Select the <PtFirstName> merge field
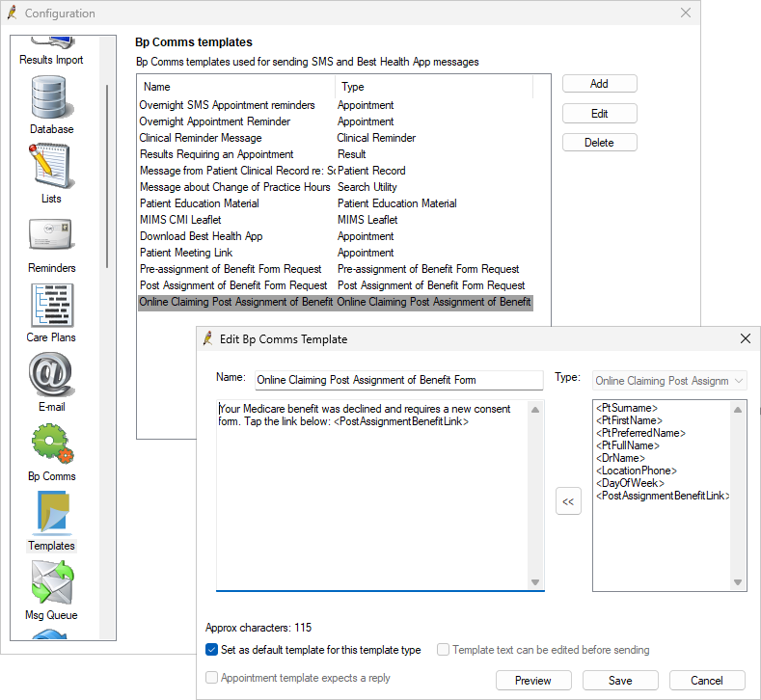The height and width of the screenshot is (700, 761). pos(629,420)
